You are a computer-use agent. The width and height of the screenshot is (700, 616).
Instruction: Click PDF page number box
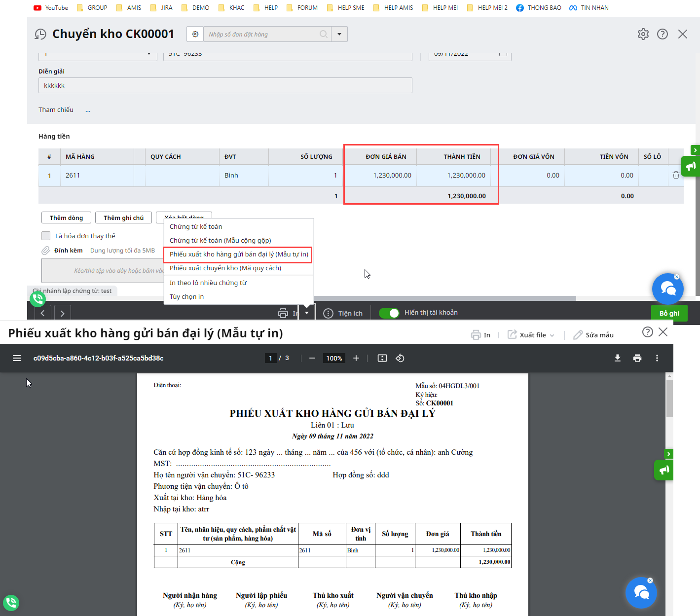click(x=270, y=358)
